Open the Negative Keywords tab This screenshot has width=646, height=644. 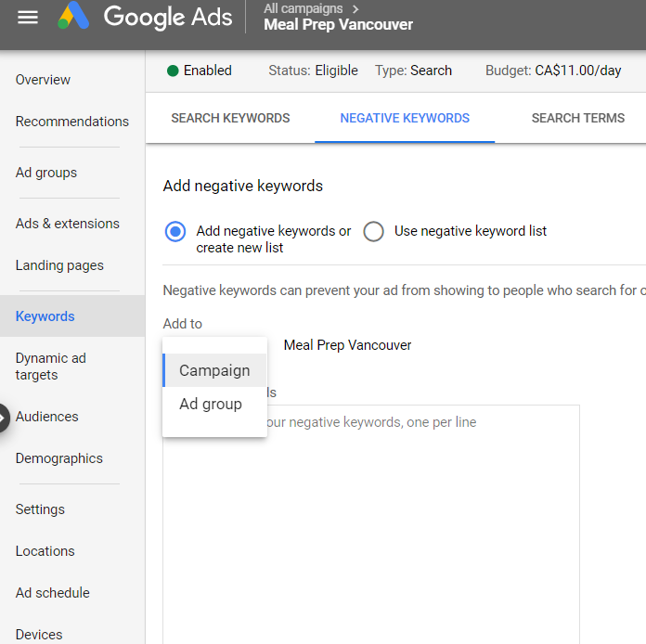[x=405, y=118]
